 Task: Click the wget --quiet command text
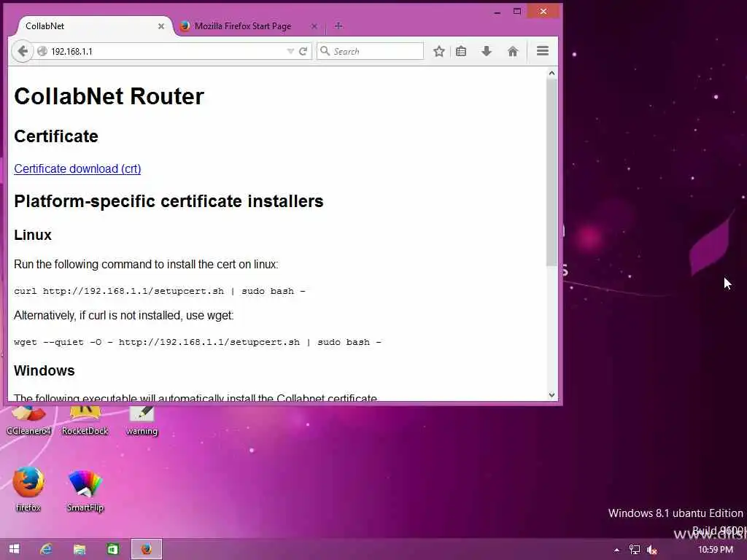coord(198,342)
